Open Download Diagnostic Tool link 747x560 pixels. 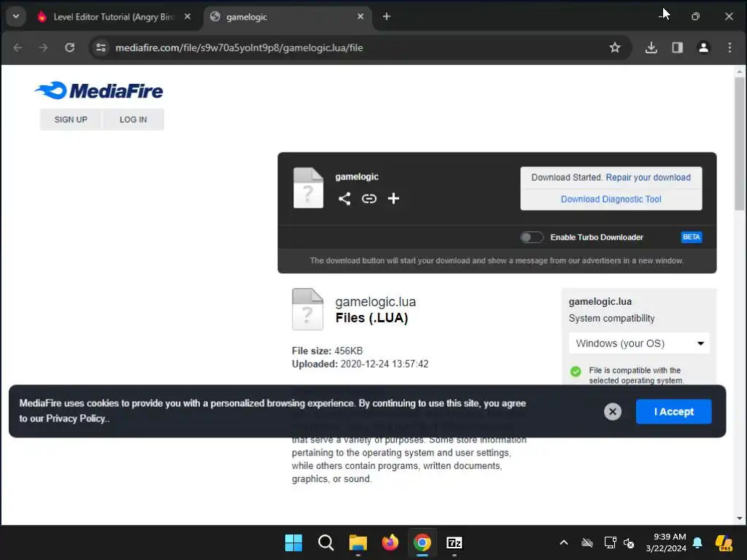point(611,199)
